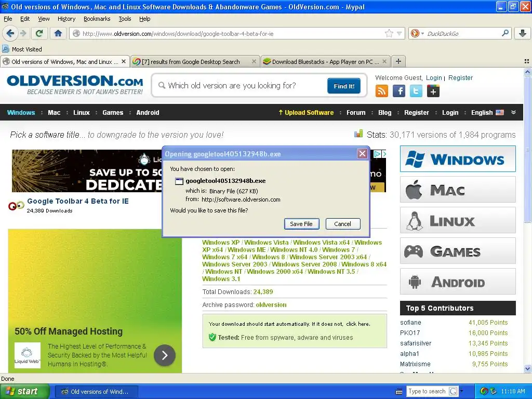Click the Old versions of Wind... taskbar button
The width and height of the screenshot is (532, 399).
click(96, 392)
